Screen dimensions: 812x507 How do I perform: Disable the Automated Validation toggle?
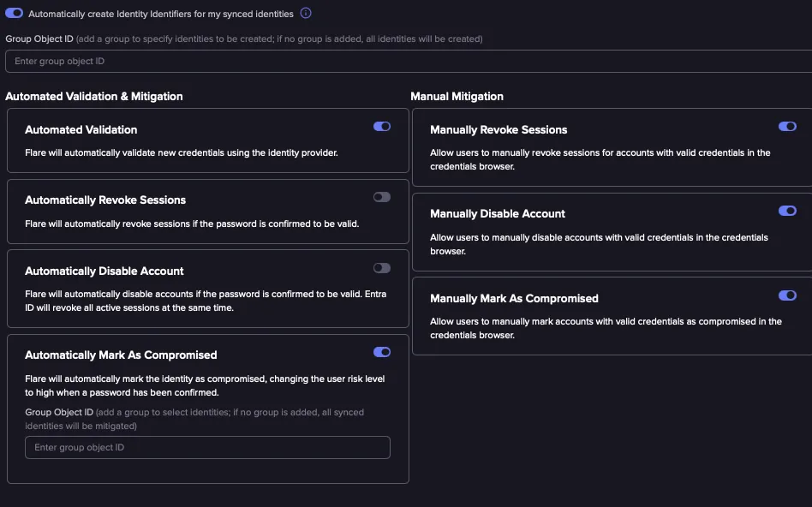(x=382, y=127)
